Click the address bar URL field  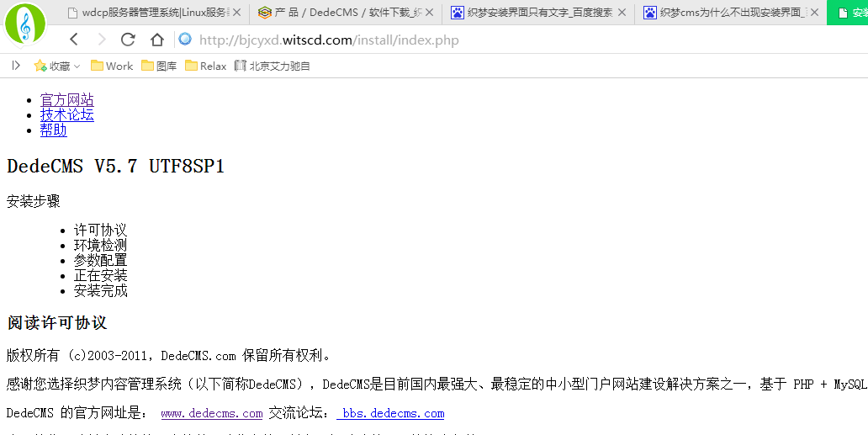(329, 40)
